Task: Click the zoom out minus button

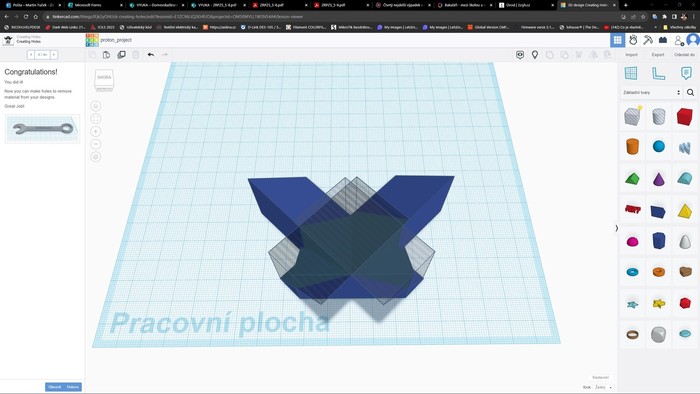Action: pos(96,144)
